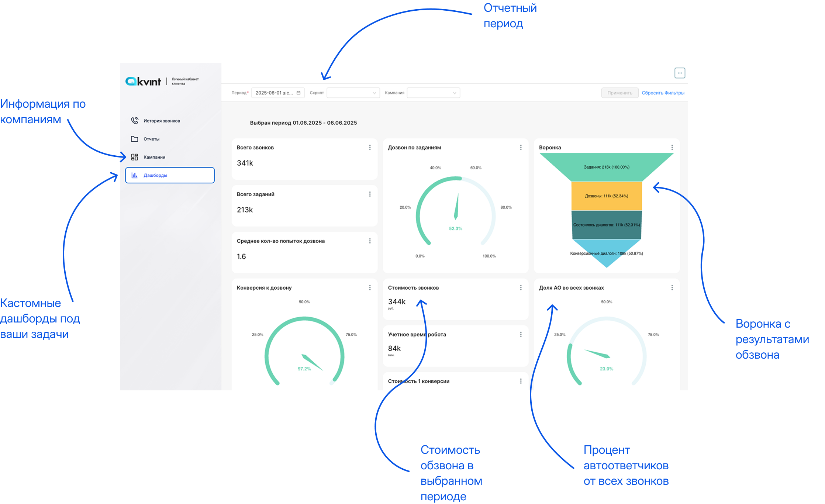The width and height of the screenshot is (825, 504).
Task: Open three-dot menu on Стоимость звонков card
Action: pos(521,288)
